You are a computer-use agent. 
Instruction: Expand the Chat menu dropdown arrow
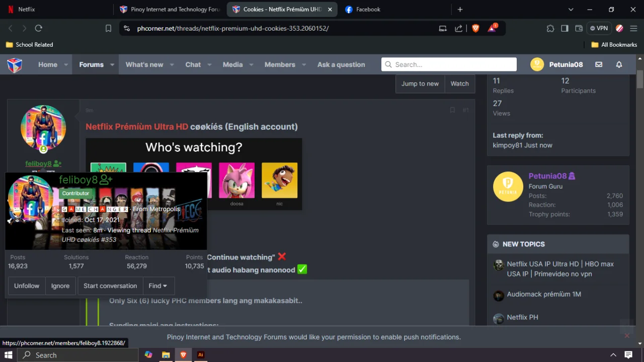(209, 65)
